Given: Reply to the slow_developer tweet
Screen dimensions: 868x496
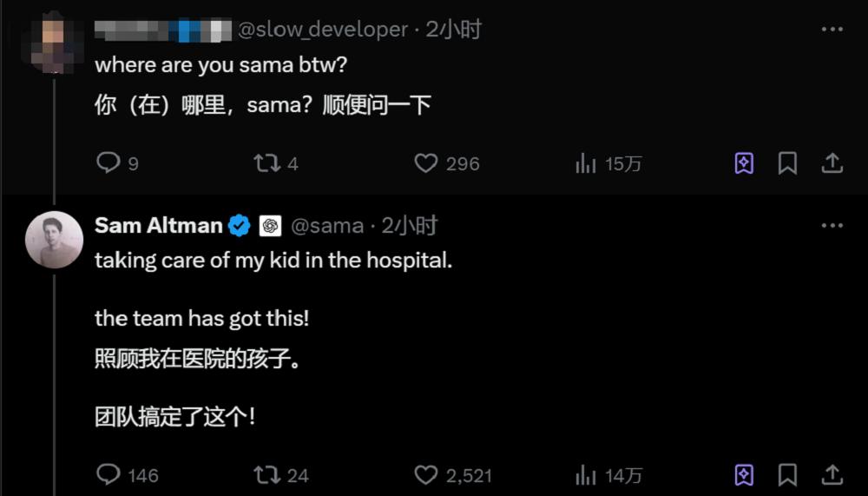Looking at the screenshot, I should tap(108, 163).
